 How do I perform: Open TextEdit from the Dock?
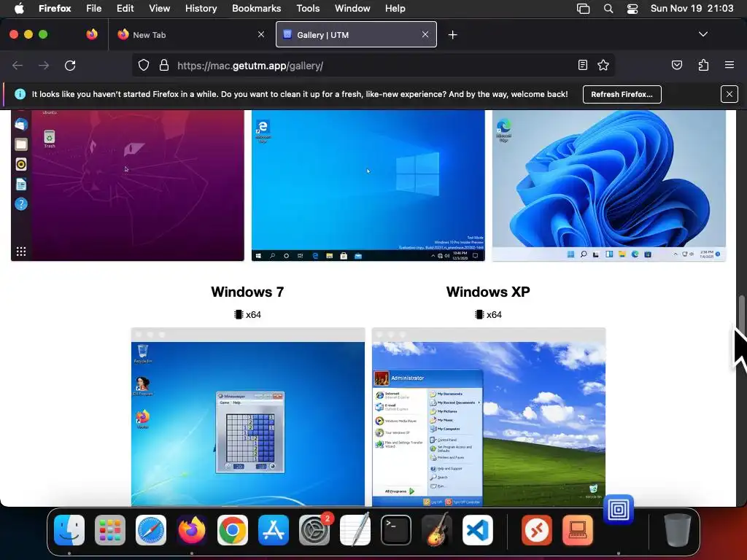tap(355, 530)
